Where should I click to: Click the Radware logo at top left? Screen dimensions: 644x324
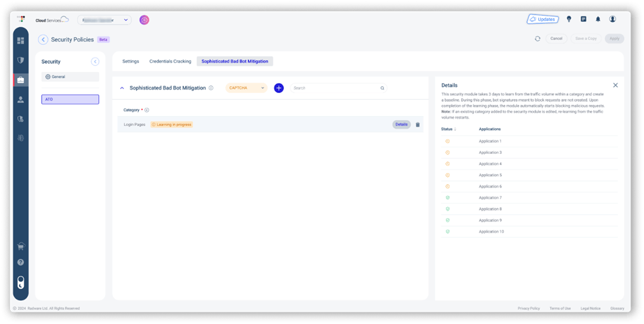coord(21,19)
